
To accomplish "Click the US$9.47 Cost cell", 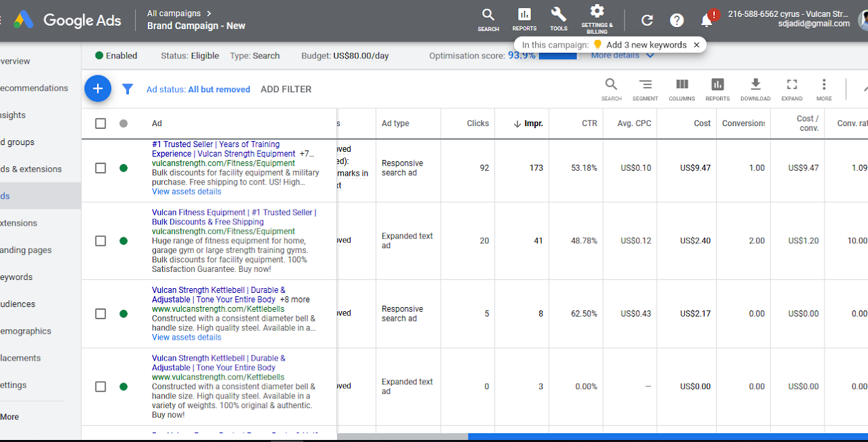I will point(695,168).
